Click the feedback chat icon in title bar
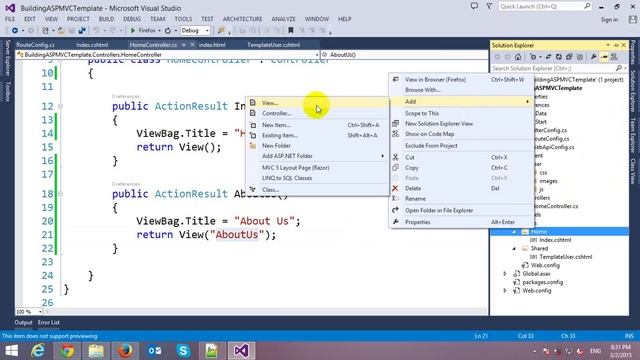The height and width of the screenshot is (360, 640). tap(474, 7)
